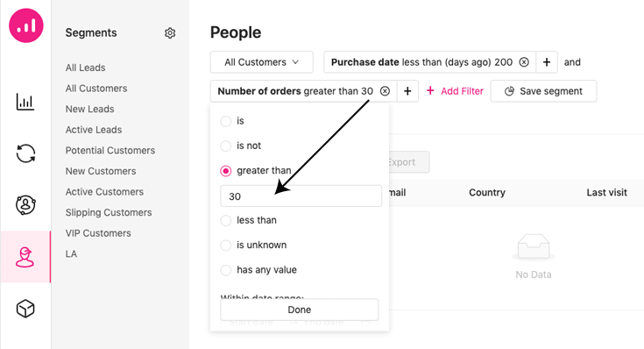Open the sync arrows sidebar icon

click(25, 153)
